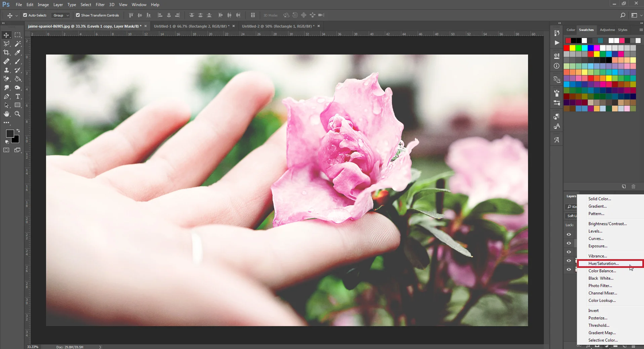This screenshot has width=644, height=349.
Task: Open the Layer menu
Action: 58,5
